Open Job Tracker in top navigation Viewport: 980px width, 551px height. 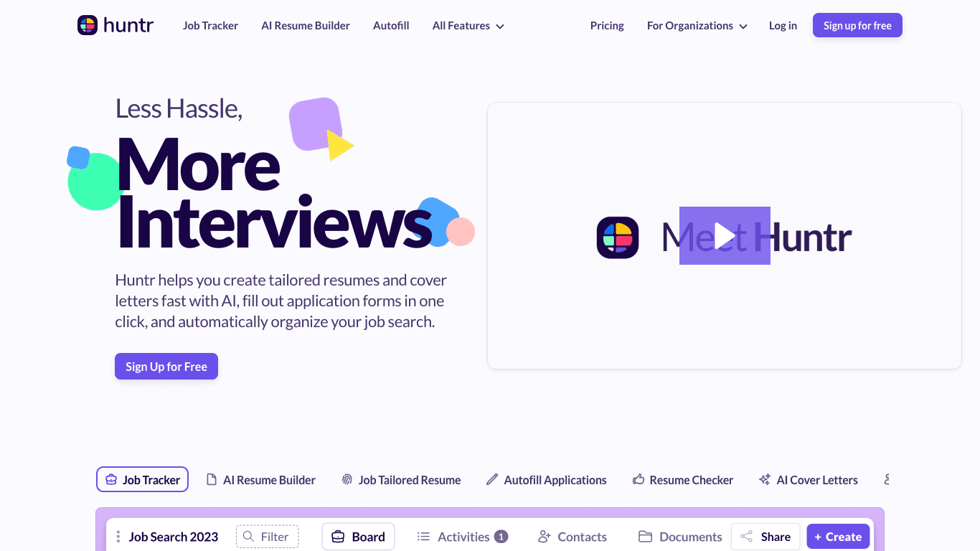[210, 26]
